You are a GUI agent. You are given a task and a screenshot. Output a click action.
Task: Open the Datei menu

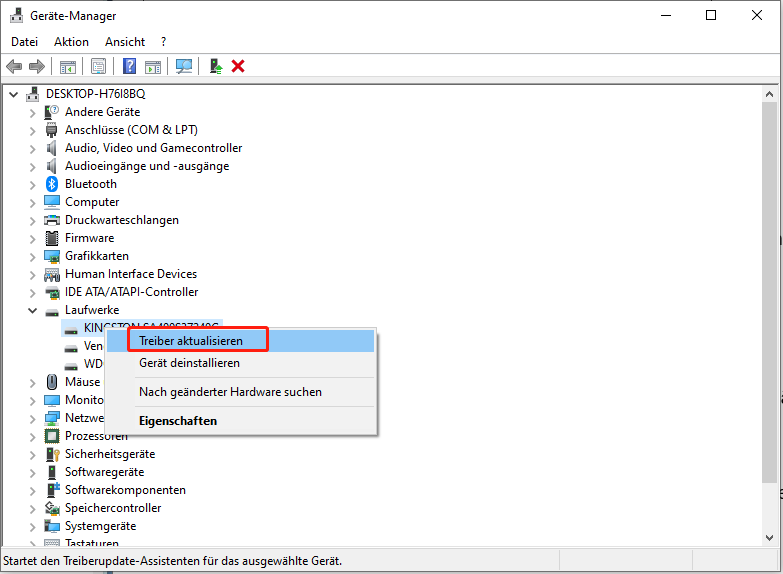click(24, 42)
